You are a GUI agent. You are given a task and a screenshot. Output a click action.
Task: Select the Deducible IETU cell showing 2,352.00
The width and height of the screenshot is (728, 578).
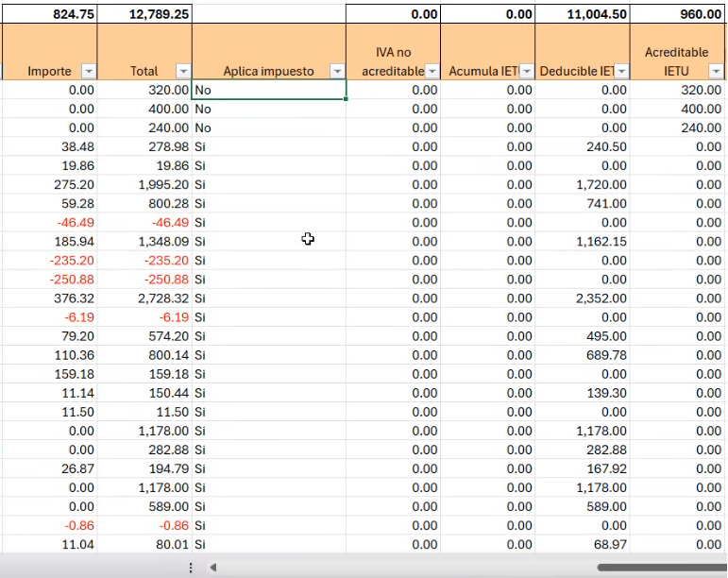(x=583, y=297)
